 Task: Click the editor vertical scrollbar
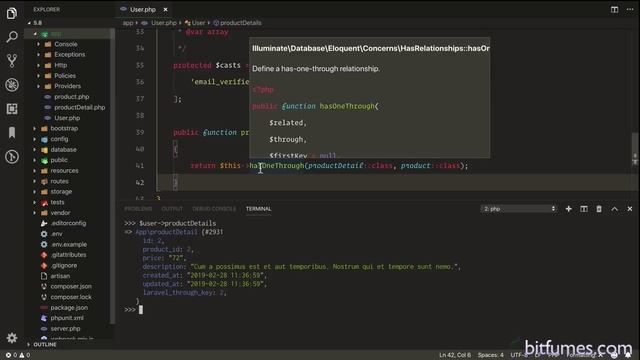coord(635,149)
